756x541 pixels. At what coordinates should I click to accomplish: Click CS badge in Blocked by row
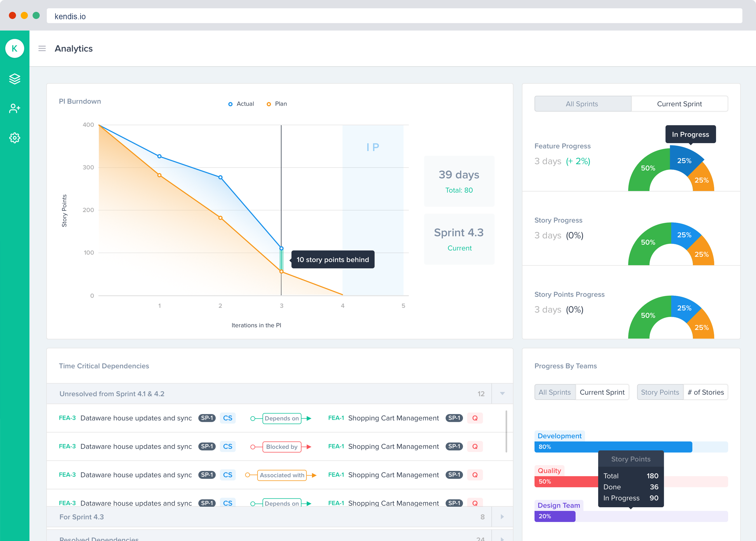228,446
